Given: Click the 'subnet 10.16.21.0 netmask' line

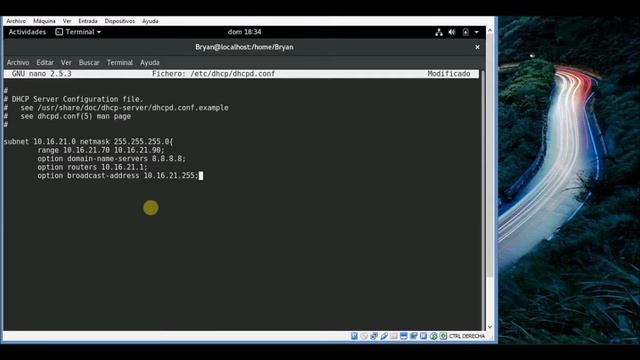Looking at the screenshot, I should point(89,142).
